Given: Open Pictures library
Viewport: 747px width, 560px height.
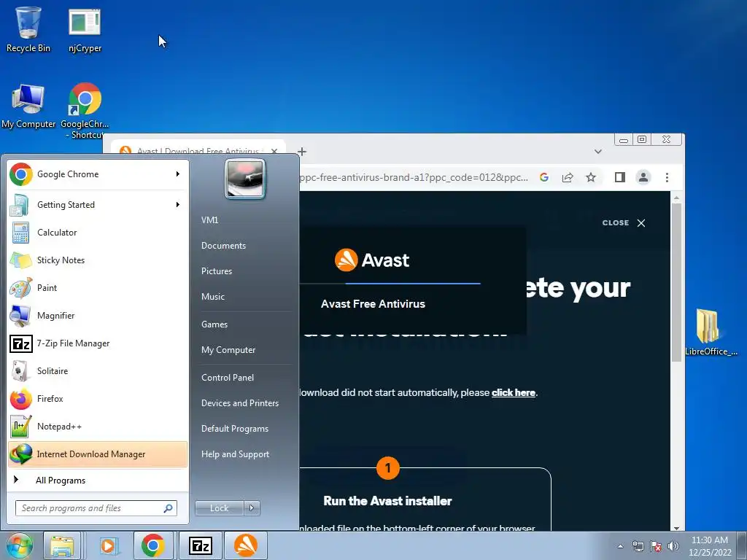Looking at the screenshot, I should click(x=217, y=271).
